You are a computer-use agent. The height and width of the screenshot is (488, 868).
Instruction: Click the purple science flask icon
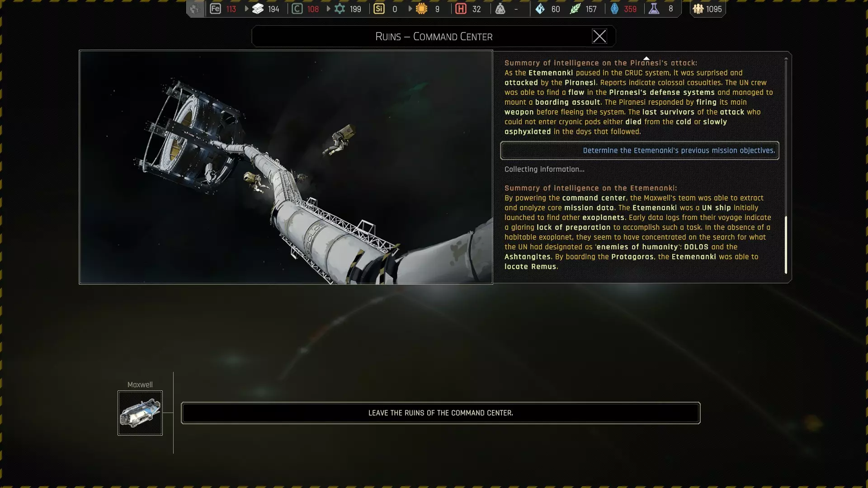[654, 9]
